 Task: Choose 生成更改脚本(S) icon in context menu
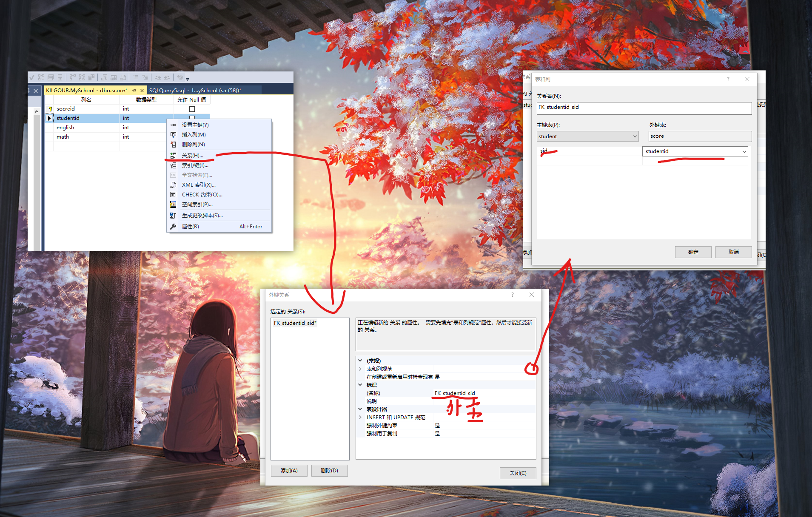pyautogui.click(x=173, y=216)
